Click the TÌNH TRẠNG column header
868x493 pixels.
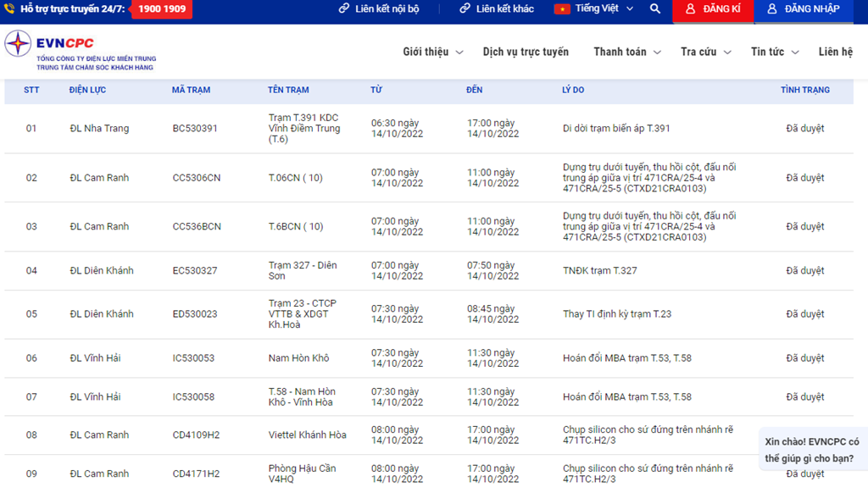[804, 90]
